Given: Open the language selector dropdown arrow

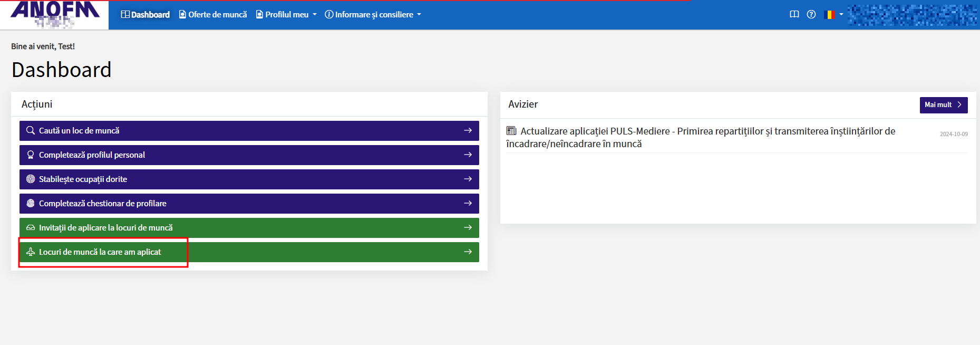Looking at the screenshot, I should 841,15.
